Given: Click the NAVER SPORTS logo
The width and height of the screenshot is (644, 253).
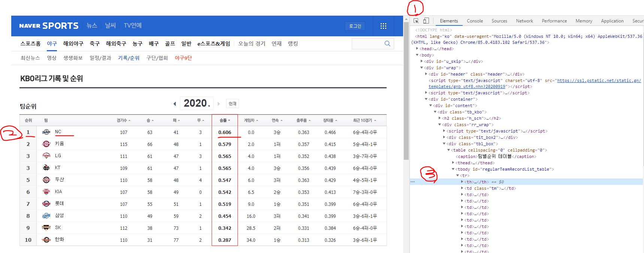Looking at the screenshot, I should coord(49,26).
